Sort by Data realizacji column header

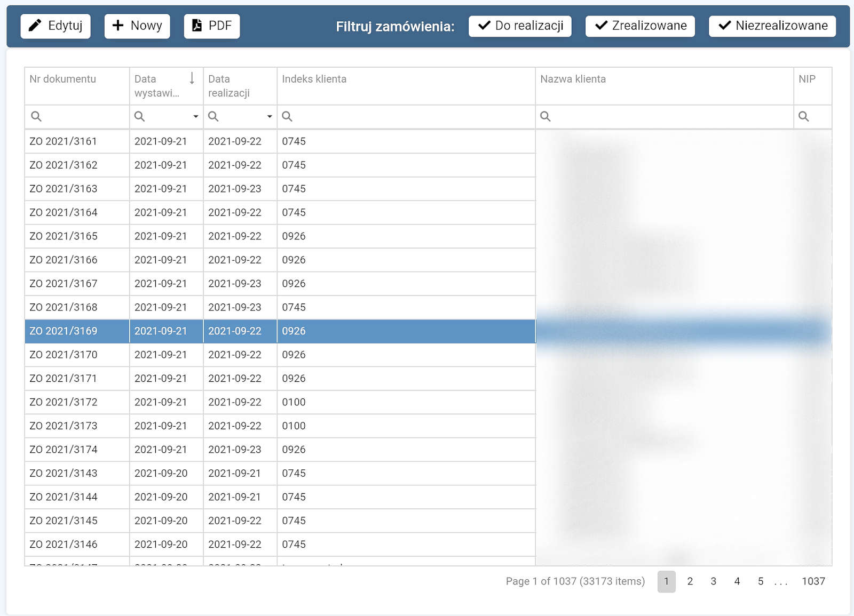[229, 86]
